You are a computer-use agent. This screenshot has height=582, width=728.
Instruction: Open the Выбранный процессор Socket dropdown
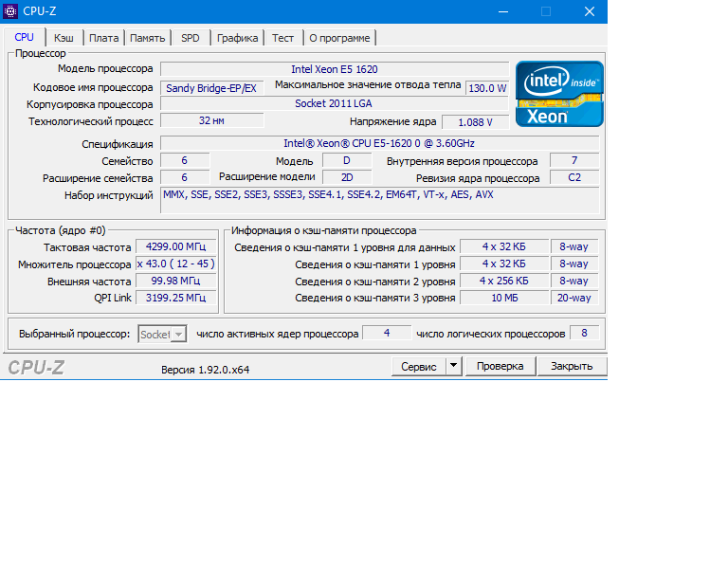point(162,335)
